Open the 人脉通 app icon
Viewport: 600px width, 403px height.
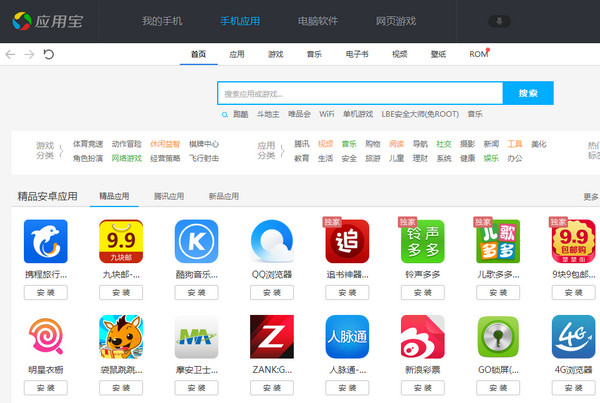[347, 337]
